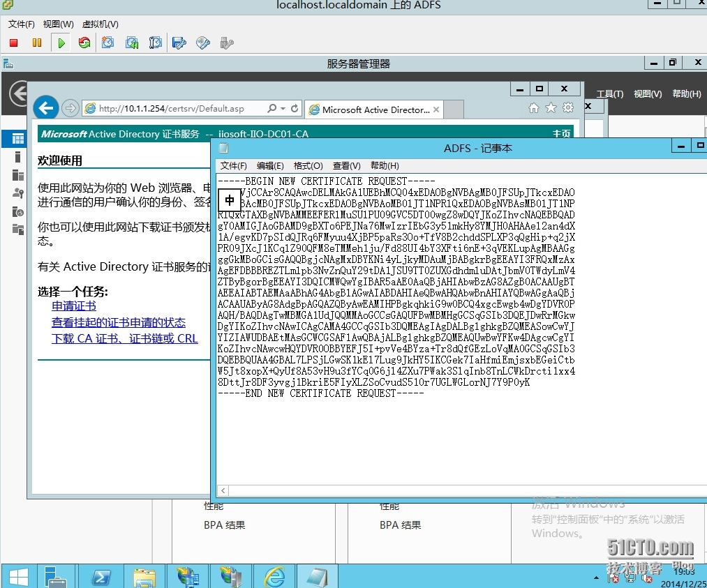Open IE home page icon

click(533, 108)
